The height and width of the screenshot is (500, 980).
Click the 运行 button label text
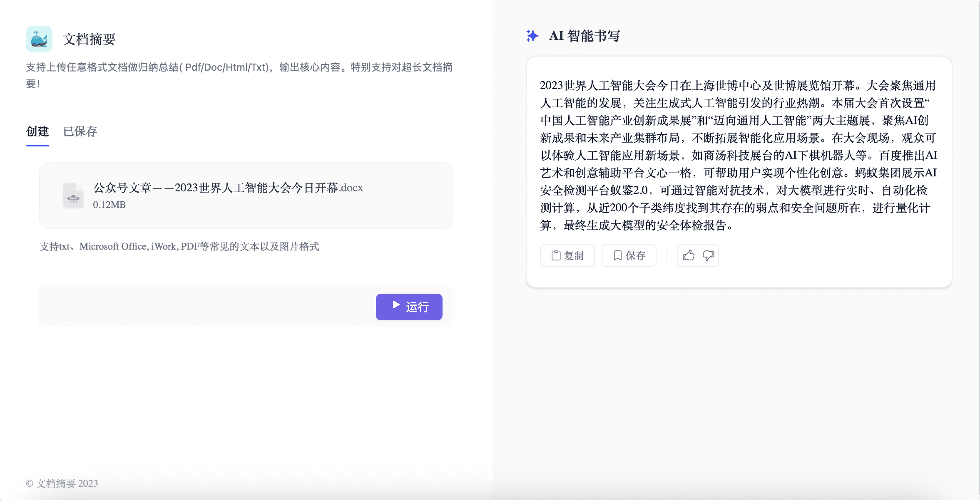(x=417, y=307)
